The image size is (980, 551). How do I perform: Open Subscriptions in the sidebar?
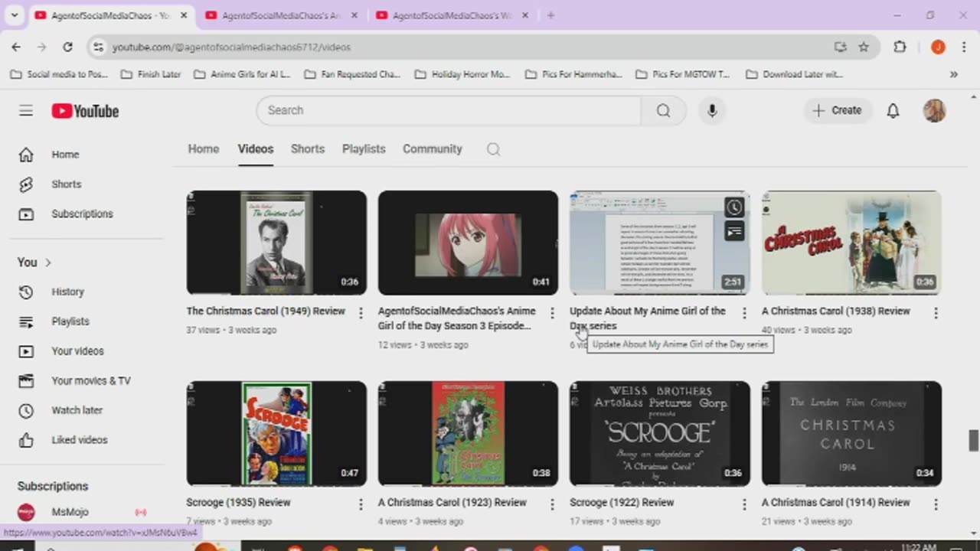[83, 214]
